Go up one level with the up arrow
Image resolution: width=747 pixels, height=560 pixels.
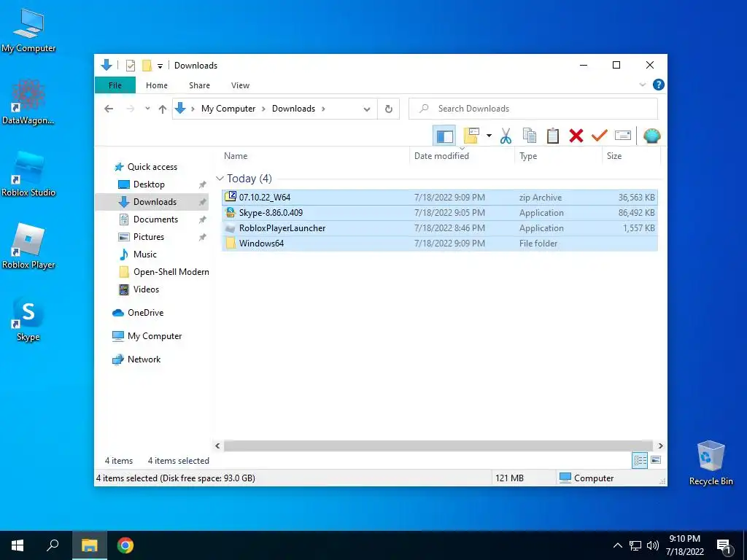pyautogui.click(x=163, y=109)
